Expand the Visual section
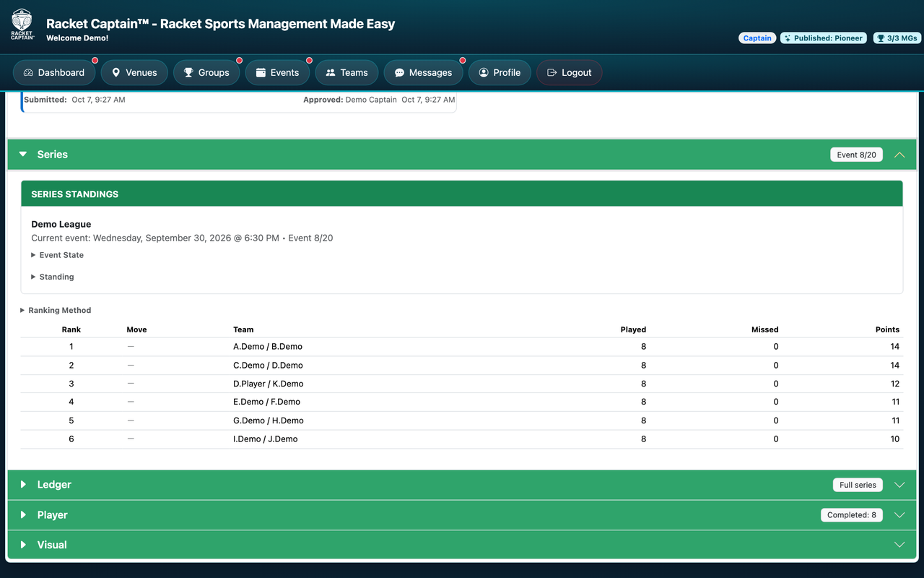 tap(462, 545)
